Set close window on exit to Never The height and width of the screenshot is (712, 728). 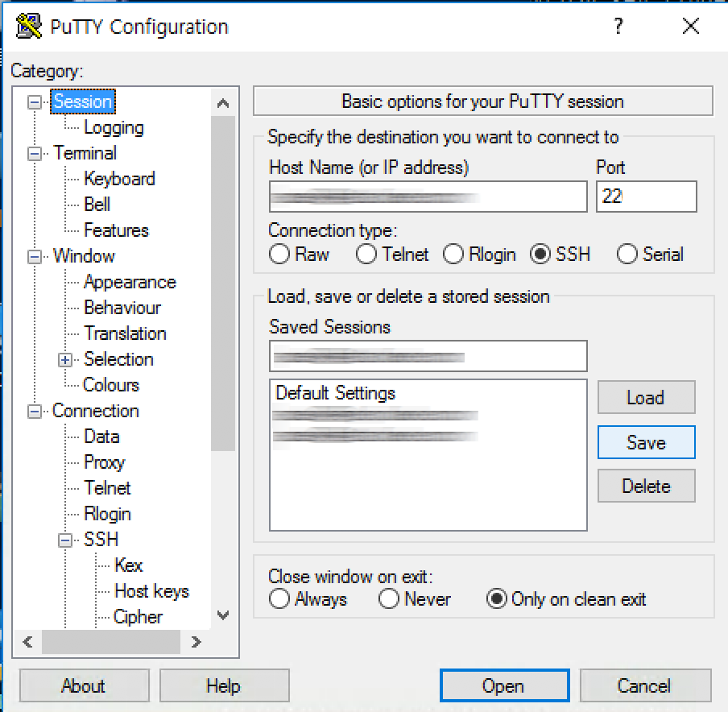coord(390,599)
